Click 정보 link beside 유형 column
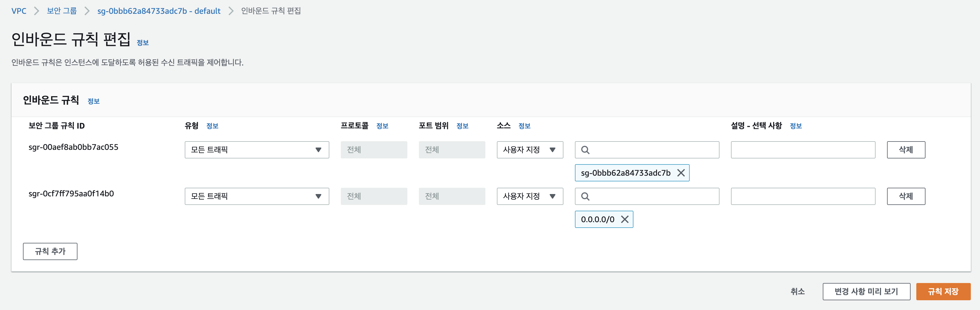The width and height of the screenshot is (980, 310). point(212,126)
